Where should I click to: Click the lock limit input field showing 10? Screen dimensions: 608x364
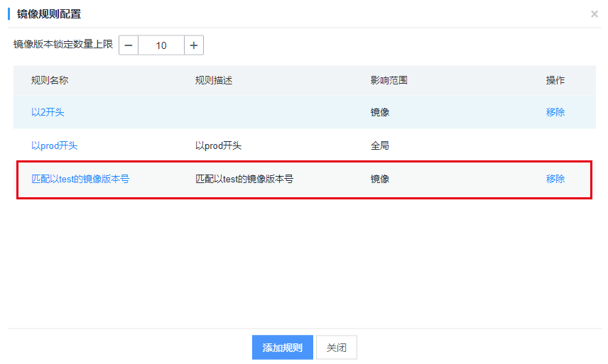(x=161, y=45)
